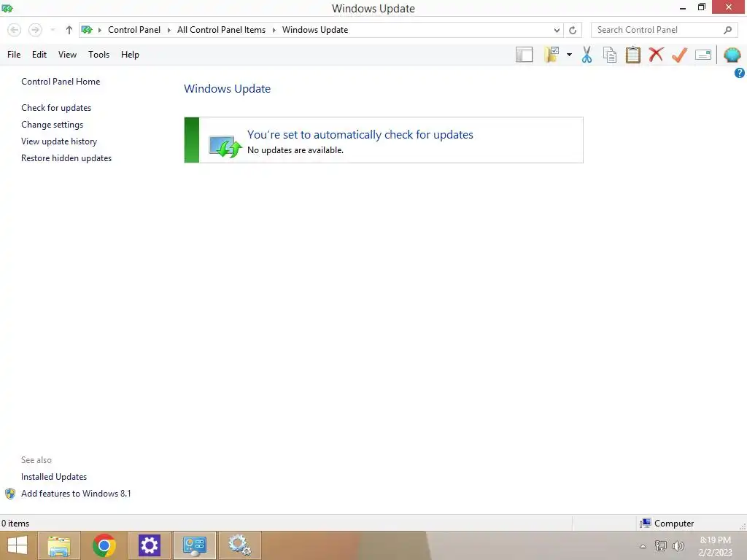Click the folder options toolbar icon
Viewport: 747px width, 560px height.
point(551,55)
